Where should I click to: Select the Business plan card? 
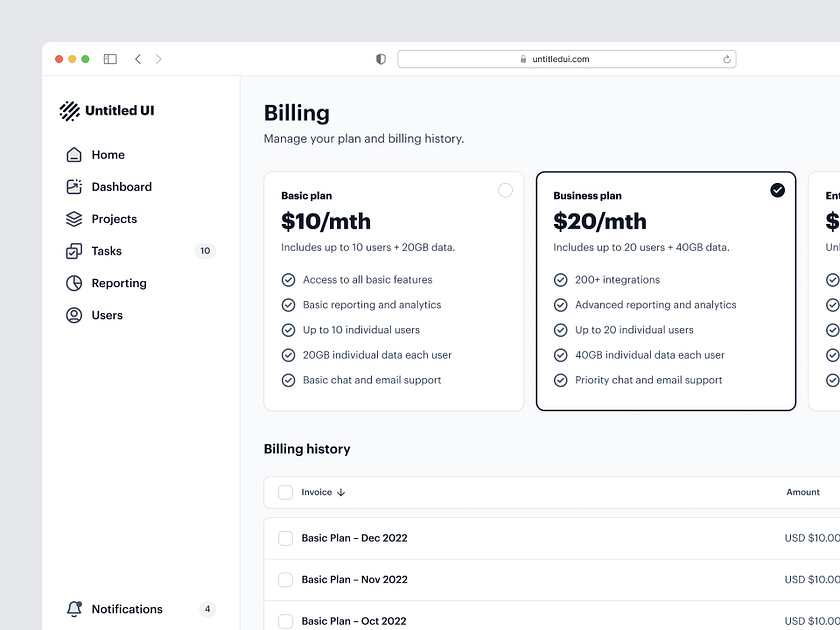coord(666,290)
